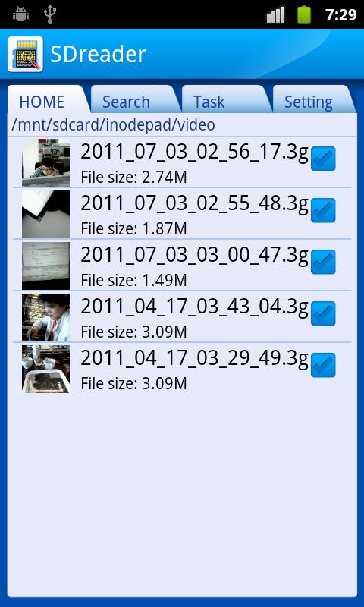Deselect the 2011_04_17_03_29_49.3g checkbox

tap(323, 365)
